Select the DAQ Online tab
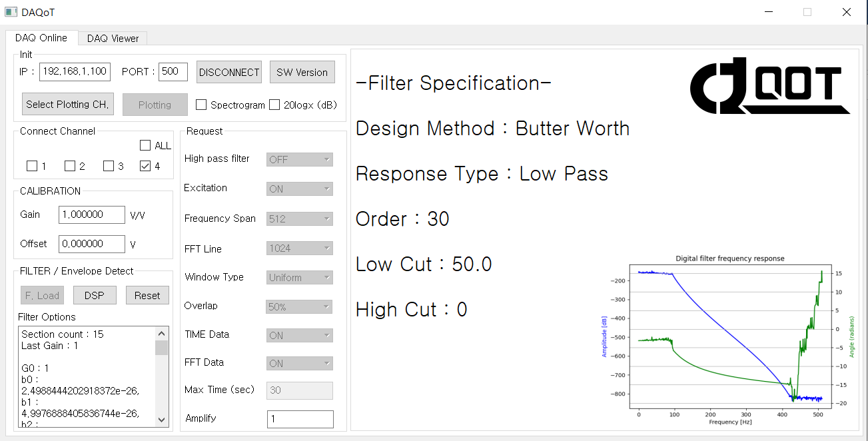This screenshot has width=868, height=441. pos(41,38)
